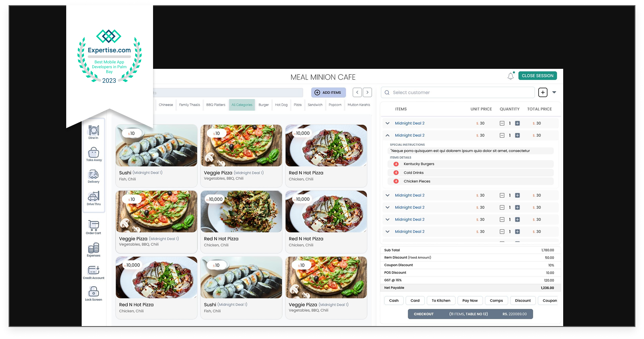Screen dimensions: 644x339
Task: Click the QUANTITY column header
Action: 510,109
